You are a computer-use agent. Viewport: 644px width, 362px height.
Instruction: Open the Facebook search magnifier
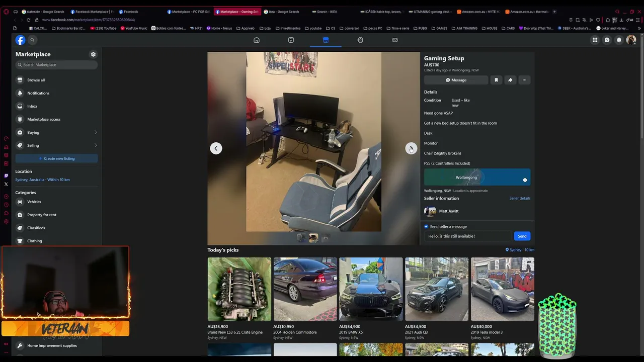tap(32, 40)
